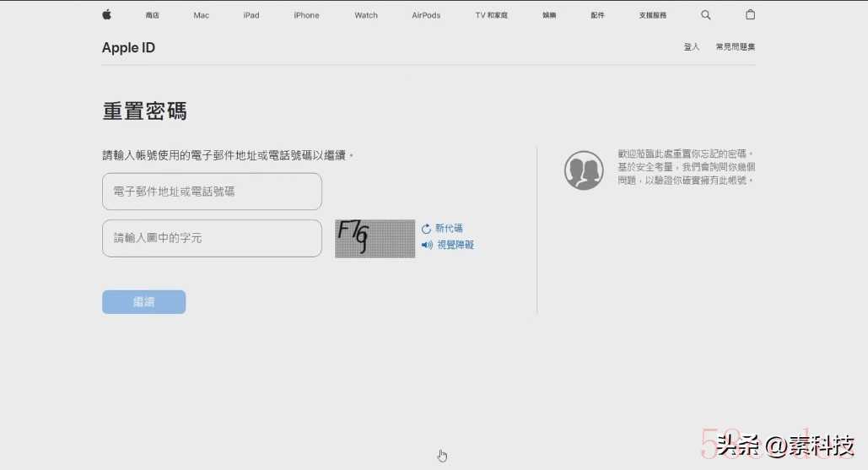Open the shopping bag icon

tap(750, 14)
